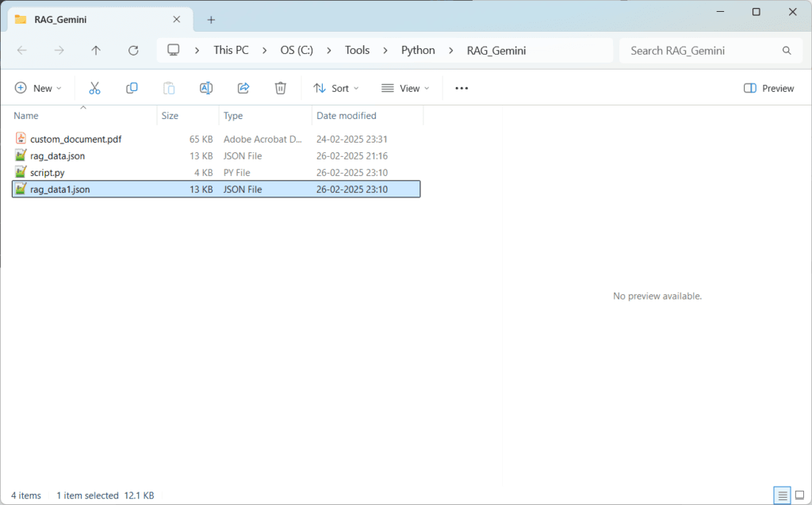
Task: Maximize the File Explorer window
Action: [x=756, y=12]
